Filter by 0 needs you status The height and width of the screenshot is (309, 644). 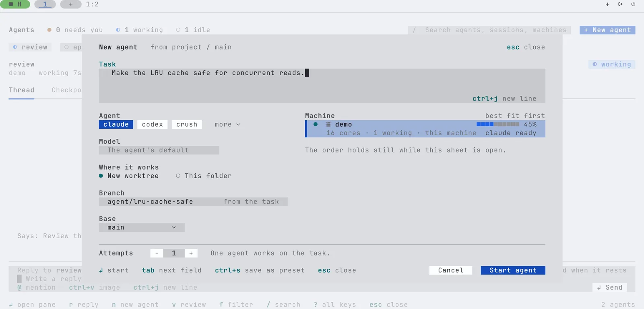(x=75, y=30)
